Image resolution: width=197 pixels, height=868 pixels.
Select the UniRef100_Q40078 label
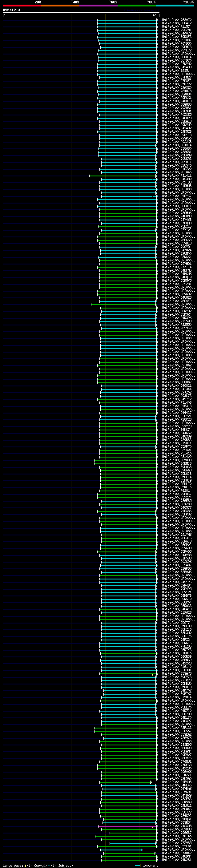click(x=177, y=101)
